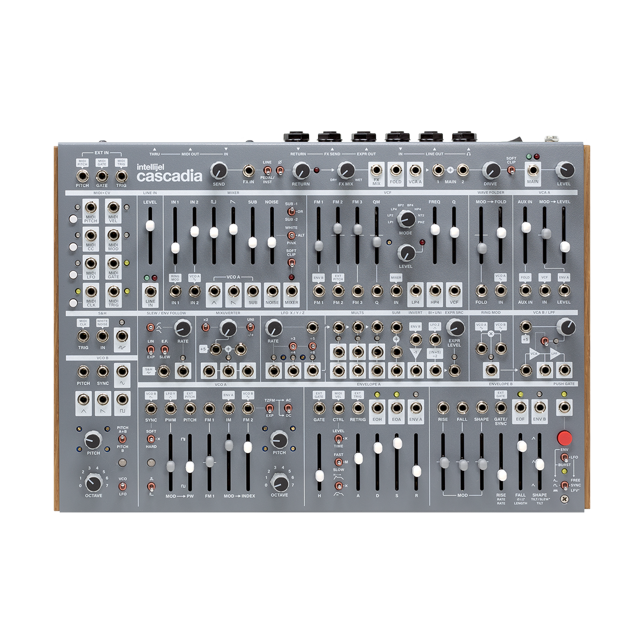644x644 pixels.
Task: Open the VCF section header
Action: pos(388,192)
